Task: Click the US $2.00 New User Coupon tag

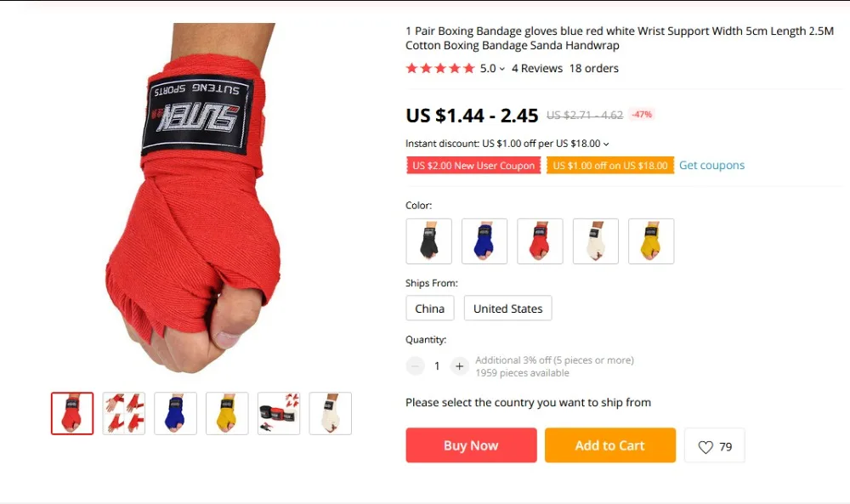Action: click(x=473, y=165)
